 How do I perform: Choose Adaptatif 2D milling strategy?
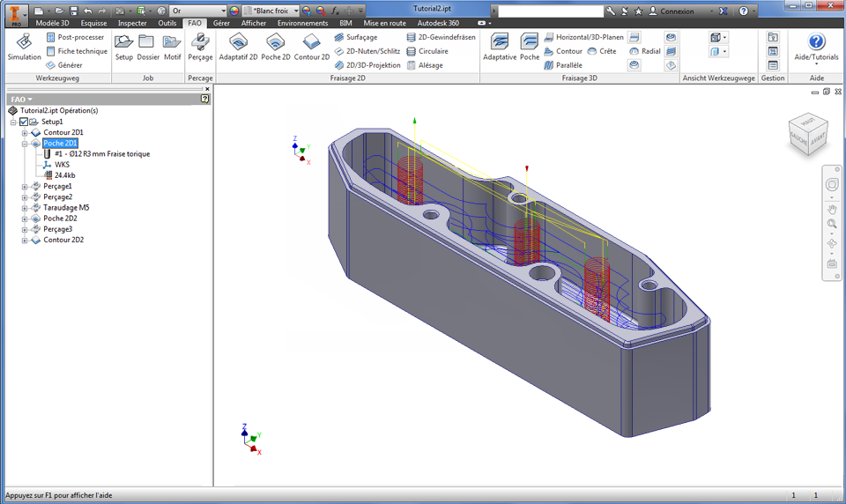(238, 47)
